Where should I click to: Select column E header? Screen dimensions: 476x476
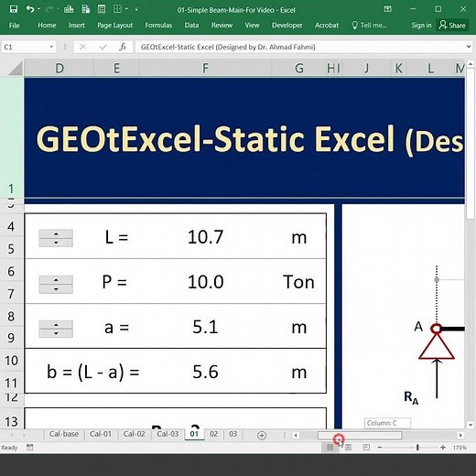(116, 68)
